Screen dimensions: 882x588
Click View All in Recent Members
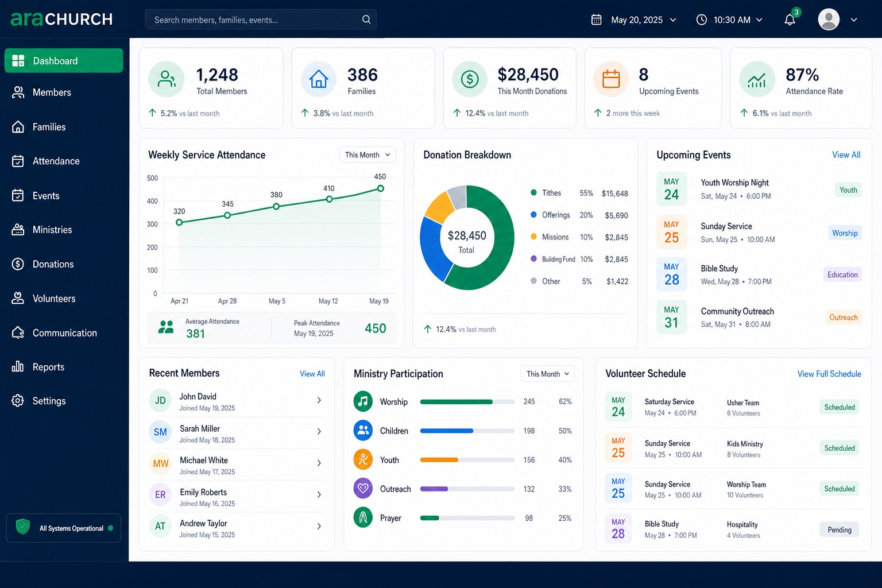tap(312, 374)
